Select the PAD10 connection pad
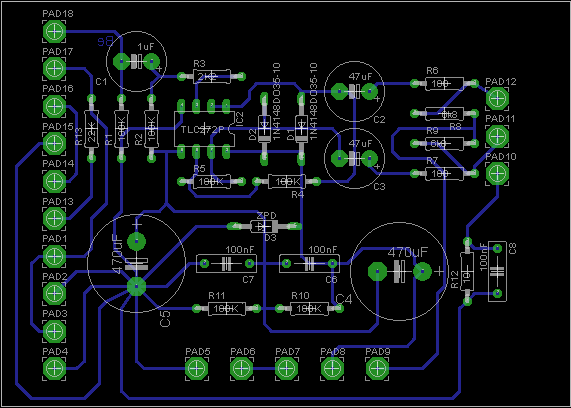 pos(497,174)
